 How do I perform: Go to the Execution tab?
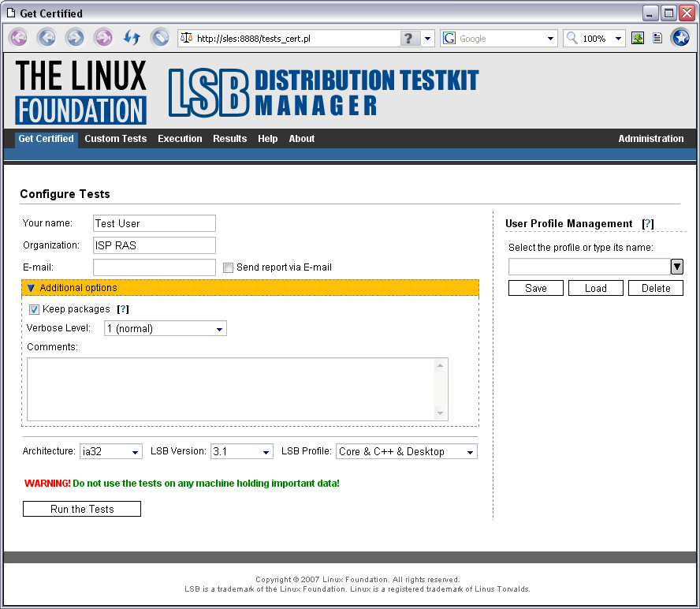click(180, 139)
